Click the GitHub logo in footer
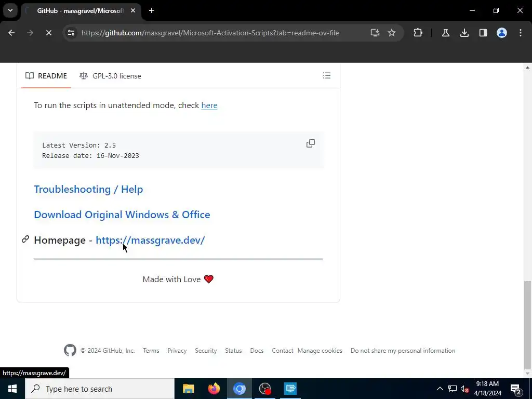Screen dimensions: 532x399 (x=70, y=350)
